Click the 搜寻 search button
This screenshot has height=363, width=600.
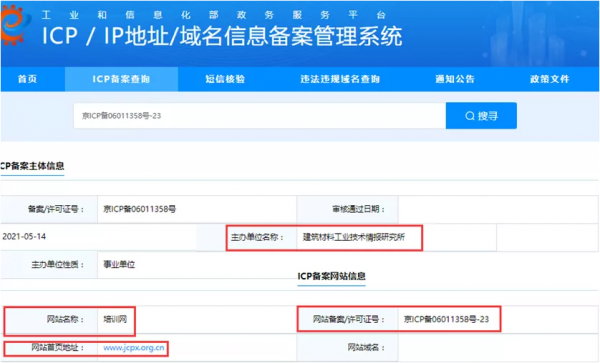[x=481, y=116]
